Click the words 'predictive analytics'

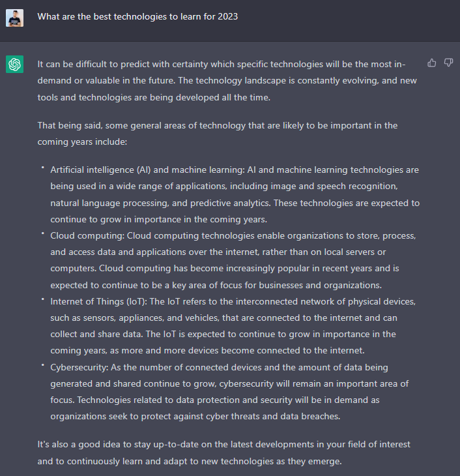click(x=230, y=203)
